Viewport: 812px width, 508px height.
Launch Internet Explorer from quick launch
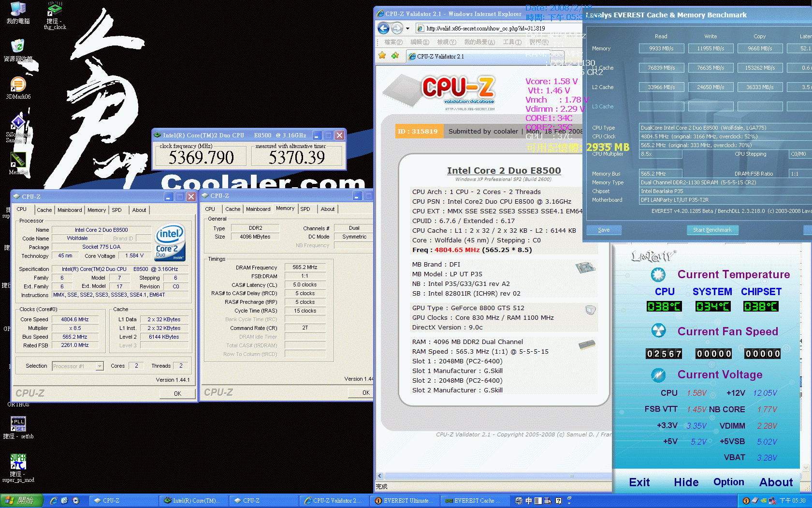(54, 501)
